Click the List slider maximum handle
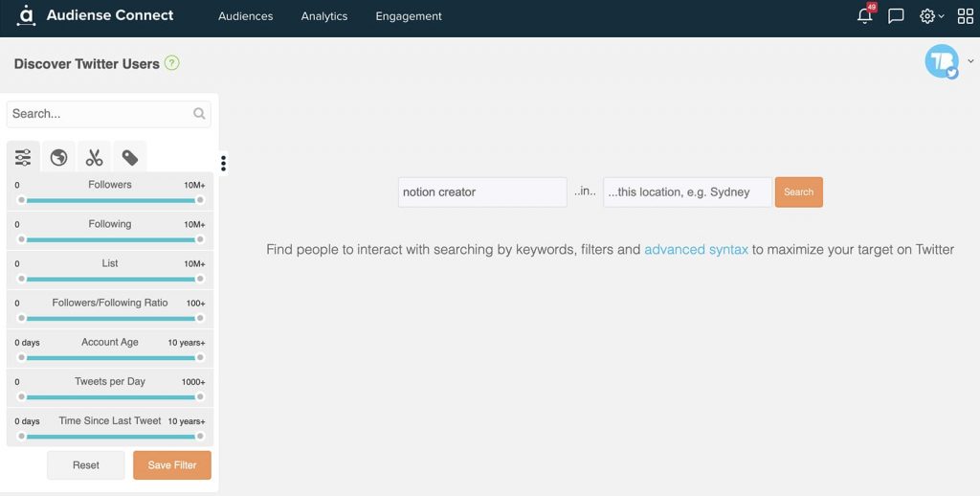 200,279
